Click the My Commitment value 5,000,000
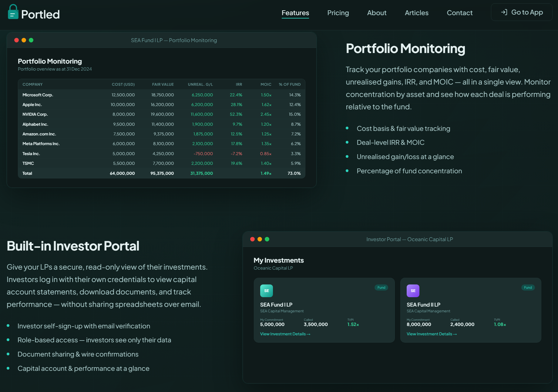Image resolution: width=558 pixels, height=392 pixels. 272,324
